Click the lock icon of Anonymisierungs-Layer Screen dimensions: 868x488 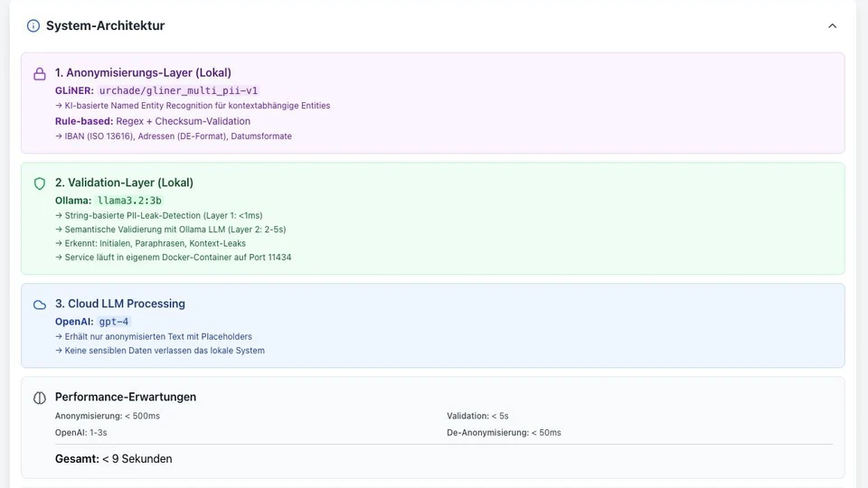tap(40, 74)
